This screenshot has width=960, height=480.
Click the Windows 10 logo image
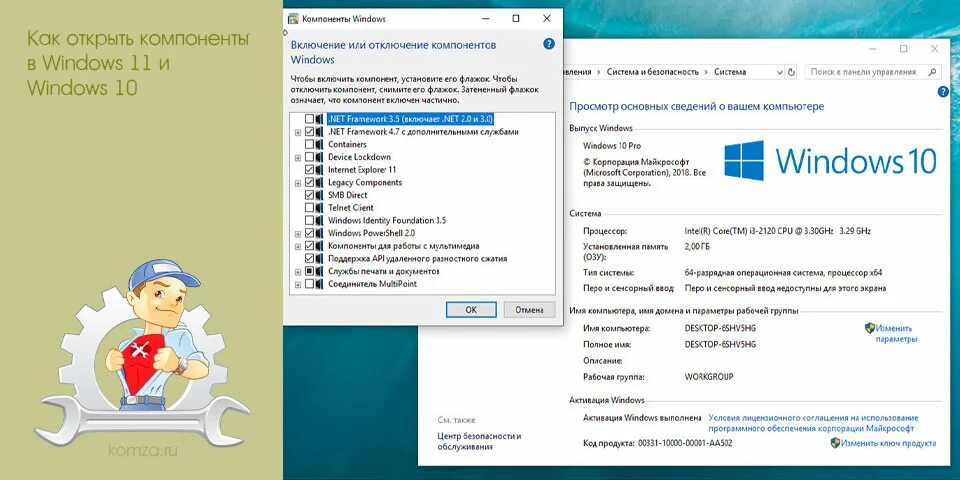[x=830, y=160]
